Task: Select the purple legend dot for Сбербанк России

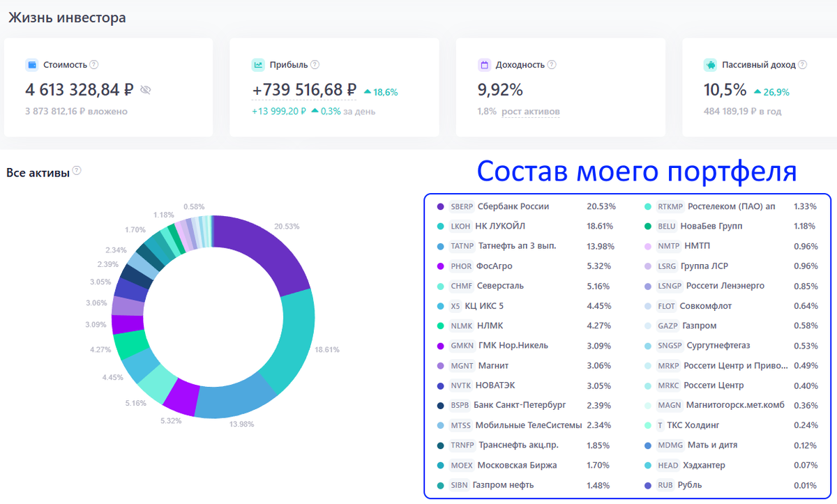Action: pos(441,206)
